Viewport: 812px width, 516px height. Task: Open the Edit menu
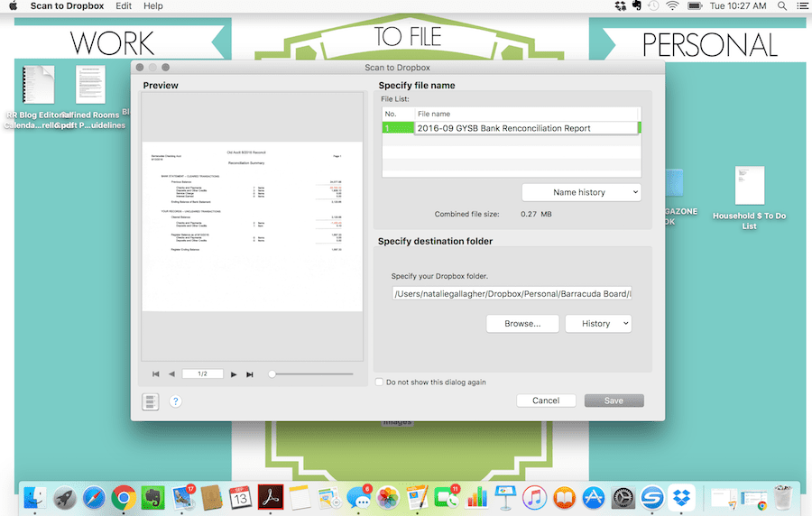click(124, 5)
